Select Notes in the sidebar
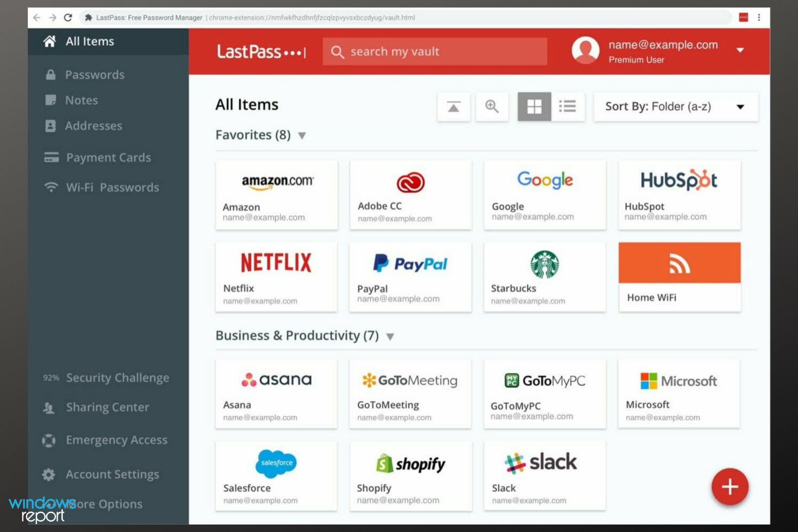This screenshot has width=798, height=532. point(81,100)
